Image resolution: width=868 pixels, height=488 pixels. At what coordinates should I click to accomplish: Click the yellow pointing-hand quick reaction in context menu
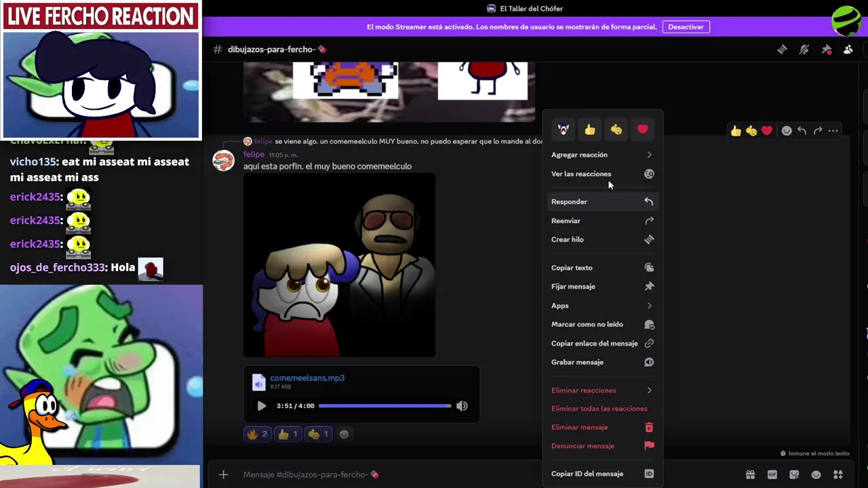click(616, 129)
